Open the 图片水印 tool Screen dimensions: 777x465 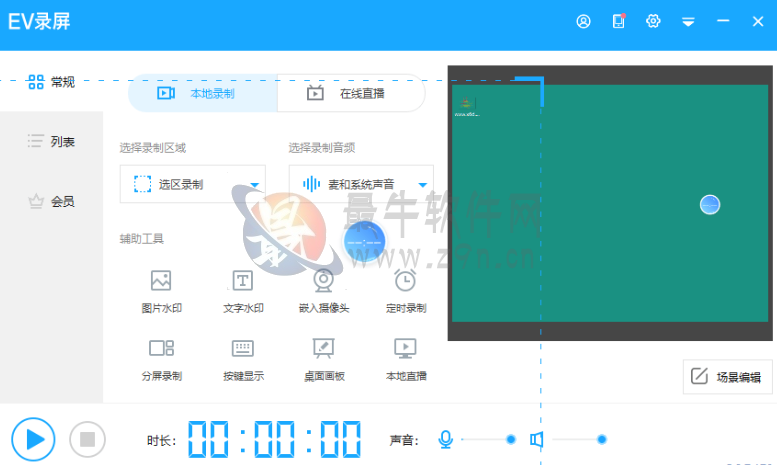click(162, 291)
